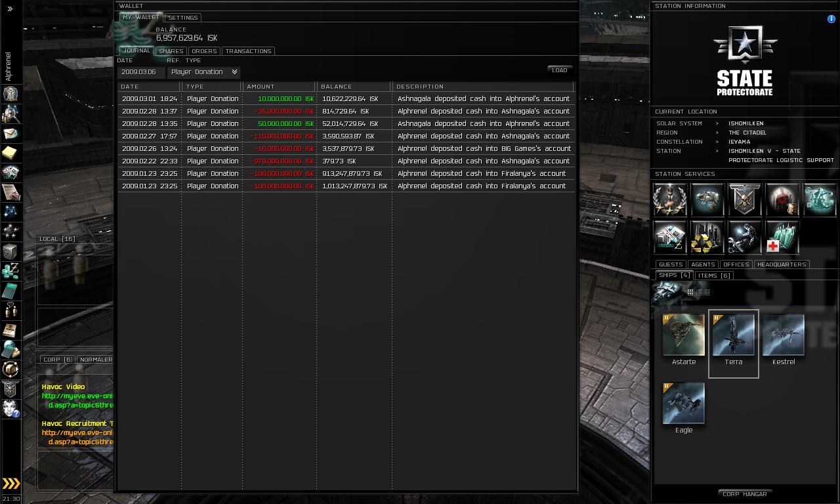Sort journal by the Description column header

483,87
